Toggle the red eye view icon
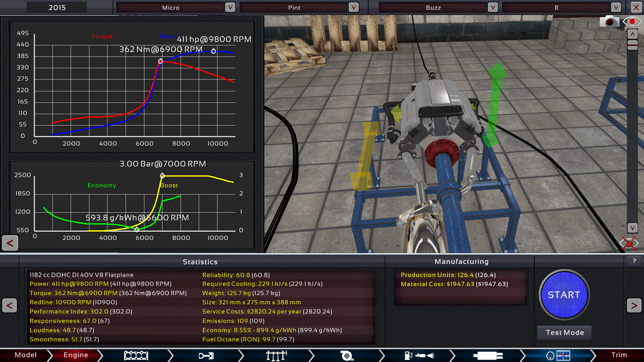Image resolution: width=644 pixels, height=362 pixels. click(x=632, y=22)
